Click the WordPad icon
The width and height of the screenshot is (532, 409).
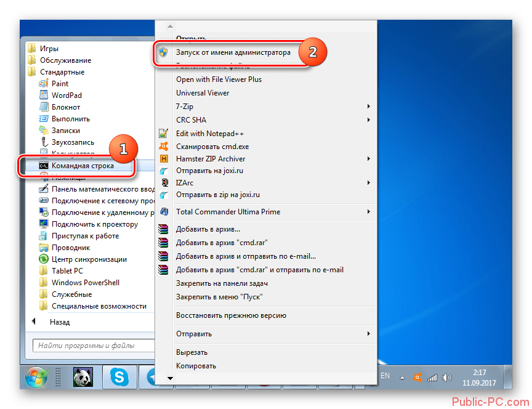tap(44, 95)
